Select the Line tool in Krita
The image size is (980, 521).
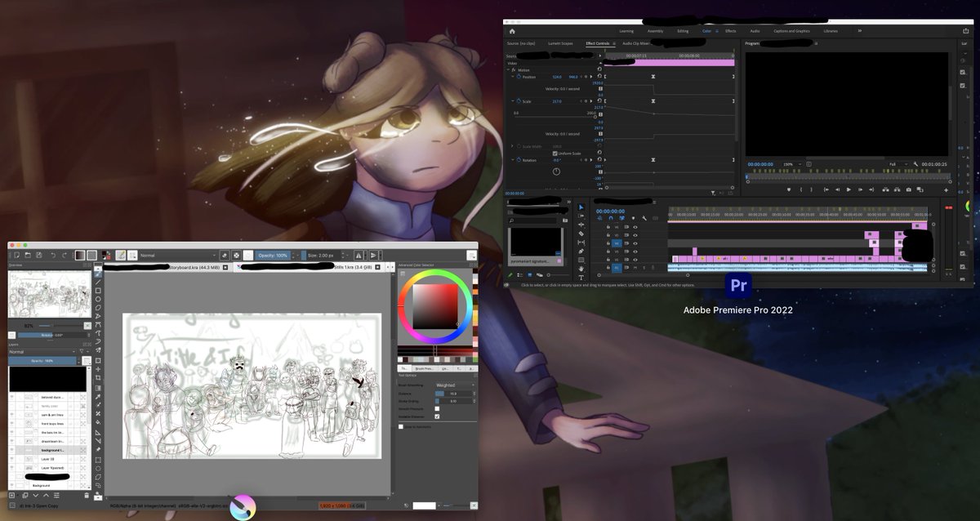(x=98, y=283)
